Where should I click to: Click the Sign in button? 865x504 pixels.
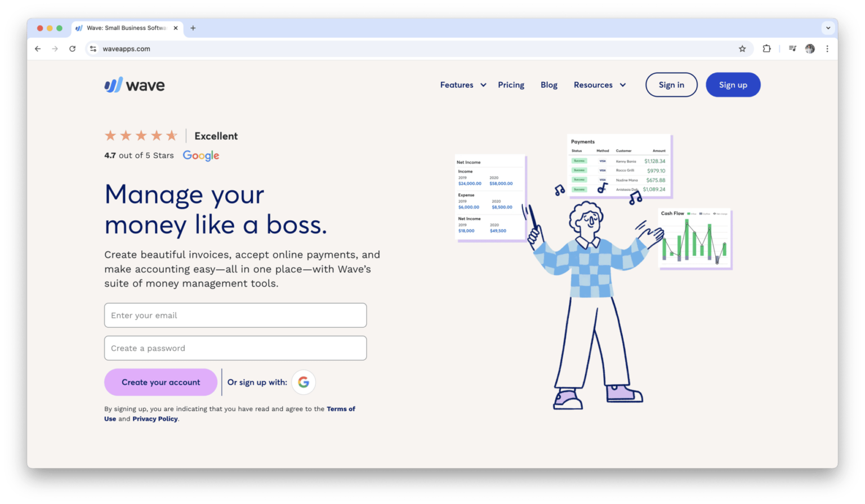point(671,84)
